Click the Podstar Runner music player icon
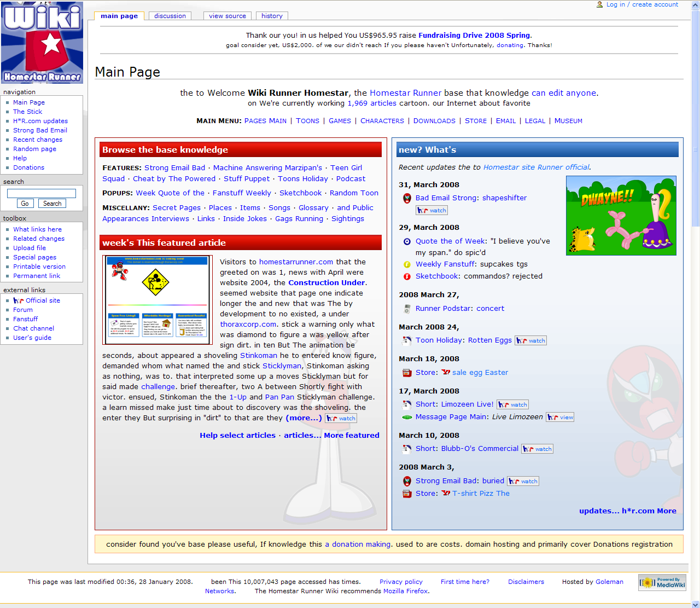This screenshot has height=608, width=700. [407, 309]
